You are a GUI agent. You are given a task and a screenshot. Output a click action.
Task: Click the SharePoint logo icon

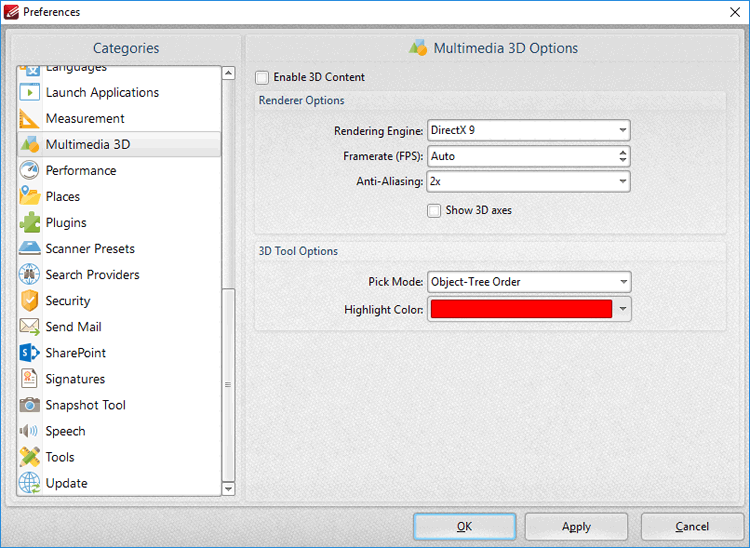point(30,353)
